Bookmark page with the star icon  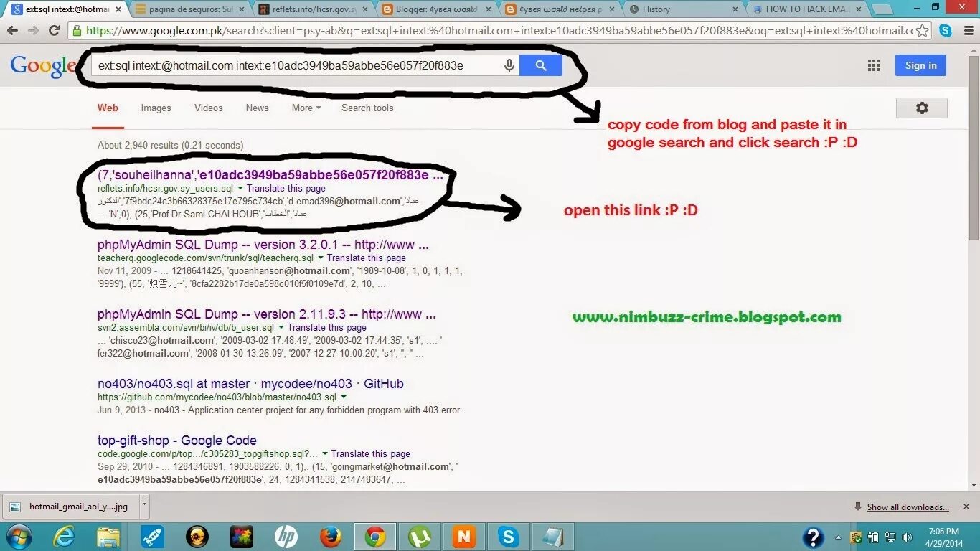(x=922, y=31)
